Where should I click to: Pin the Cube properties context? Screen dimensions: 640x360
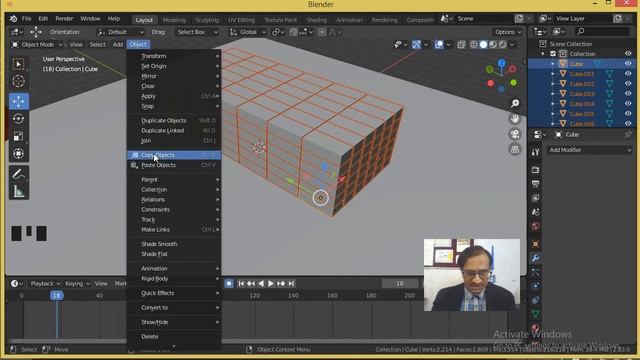click(x=628, y=134)
